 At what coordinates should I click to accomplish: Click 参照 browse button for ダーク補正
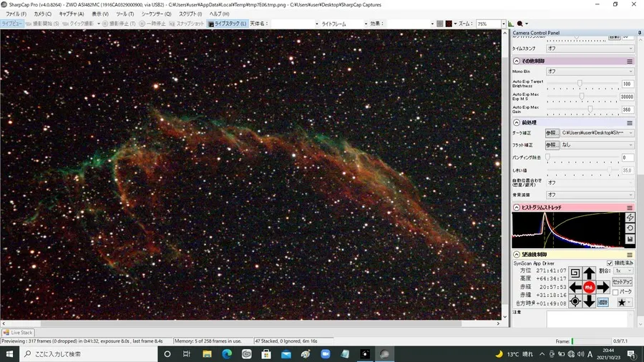(552, 133)
